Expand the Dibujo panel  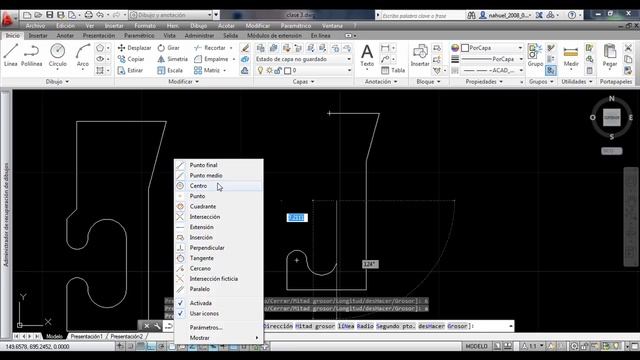(57, 82)
